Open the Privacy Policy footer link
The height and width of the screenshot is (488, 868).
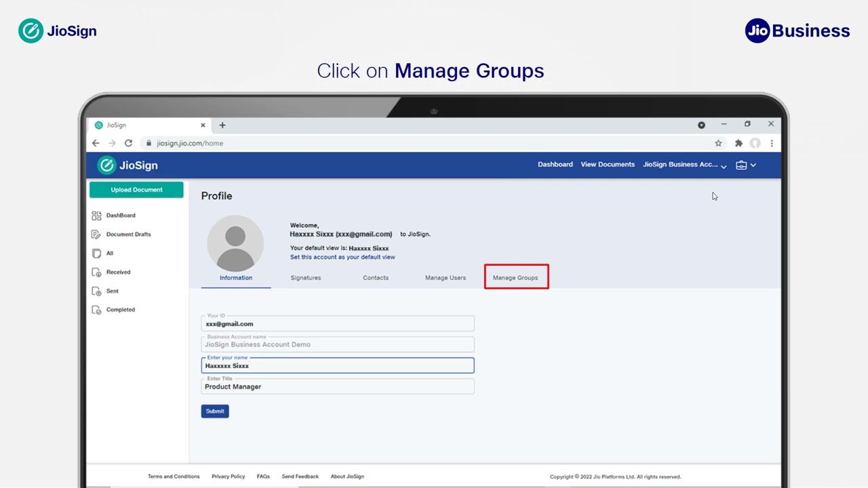point(228,476)
